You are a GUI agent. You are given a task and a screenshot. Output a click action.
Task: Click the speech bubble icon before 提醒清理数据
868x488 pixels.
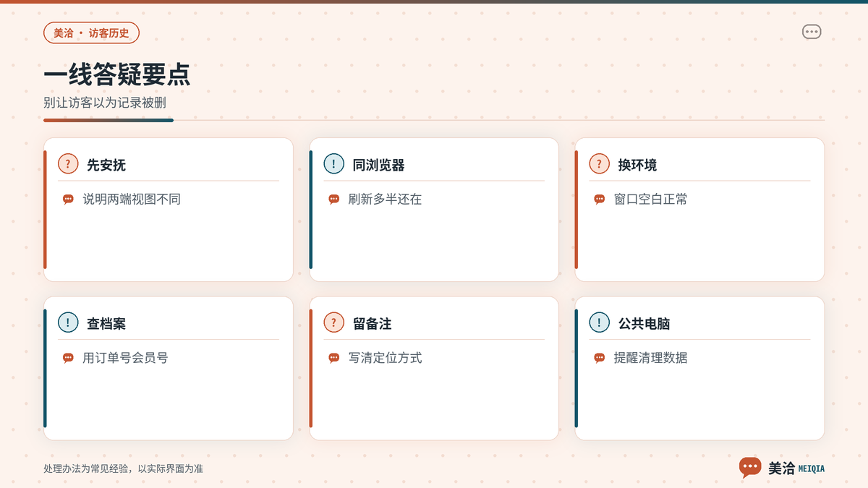click(599, 358)
